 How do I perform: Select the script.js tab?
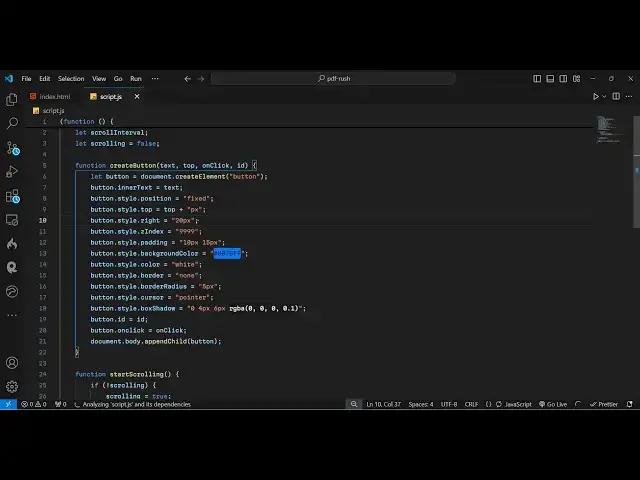(x=111, y=96)
